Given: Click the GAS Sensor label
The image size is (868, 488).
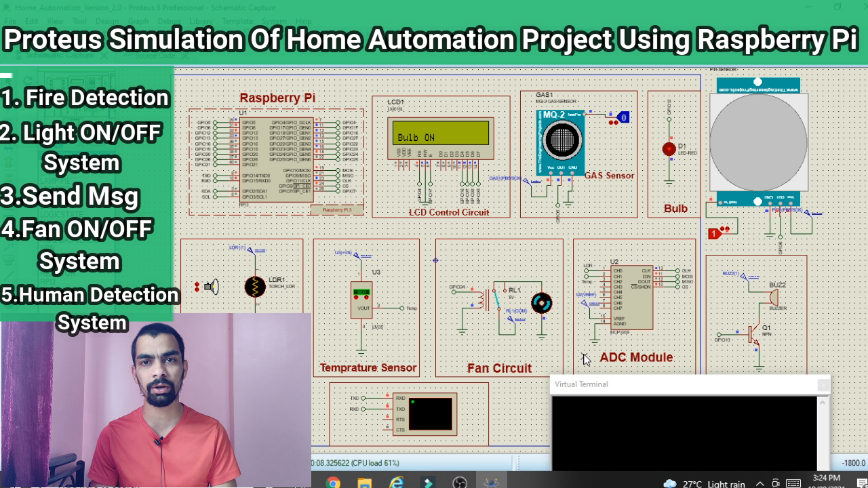Looking at the screenshot, I should coord(609,175).
